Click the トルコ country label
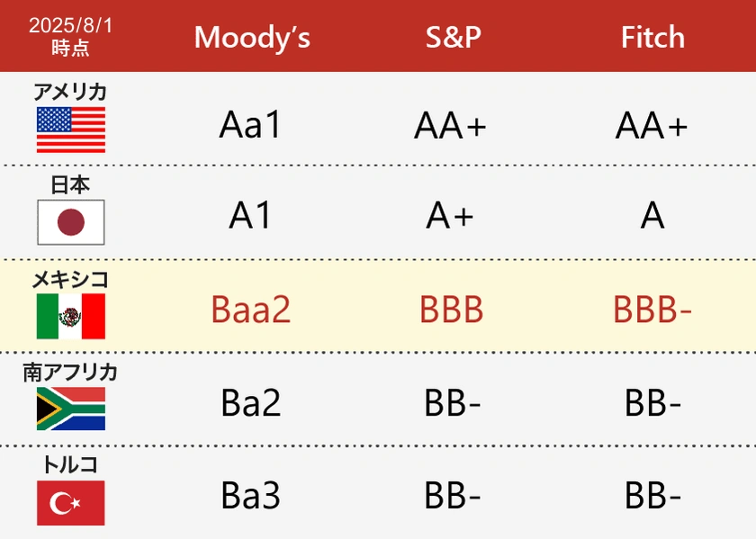 tap(70, 465)
